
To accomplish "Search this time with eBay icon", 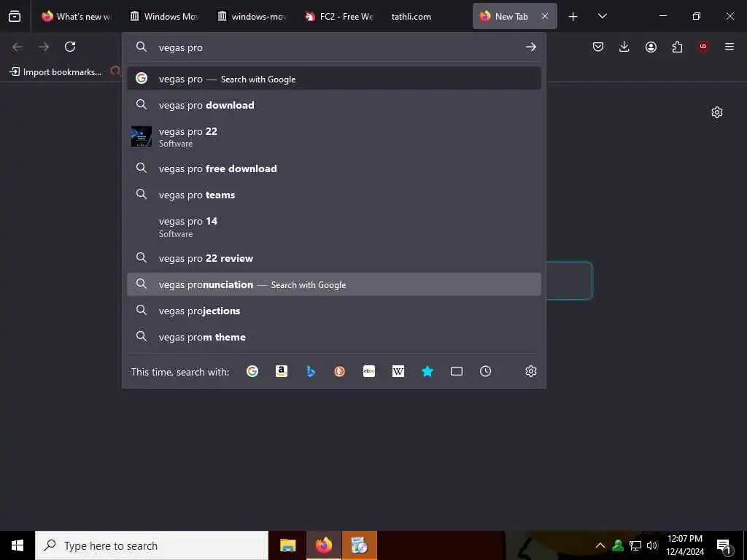I will coord(369,371).
